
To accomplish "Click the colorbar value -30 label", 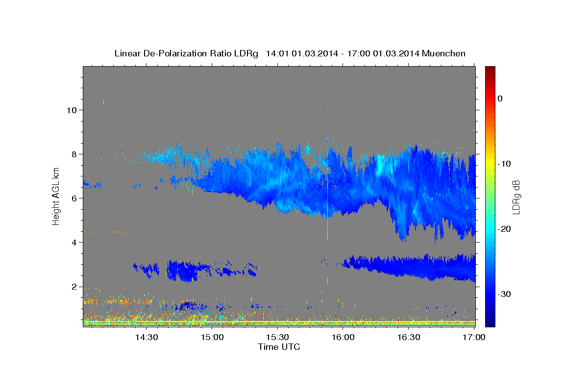I will (504, 294).
